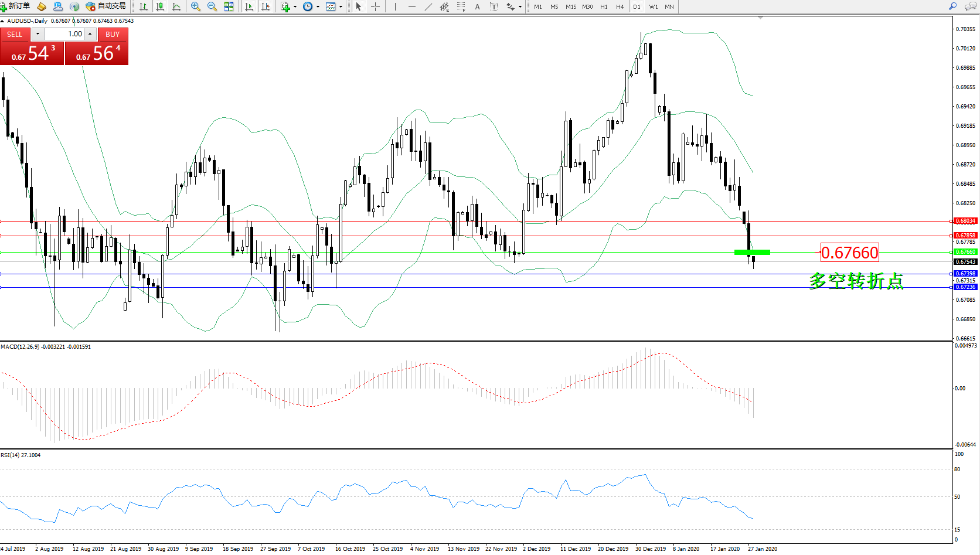
Task: Open the indicators list dropdown arrow
Action: 295,7
